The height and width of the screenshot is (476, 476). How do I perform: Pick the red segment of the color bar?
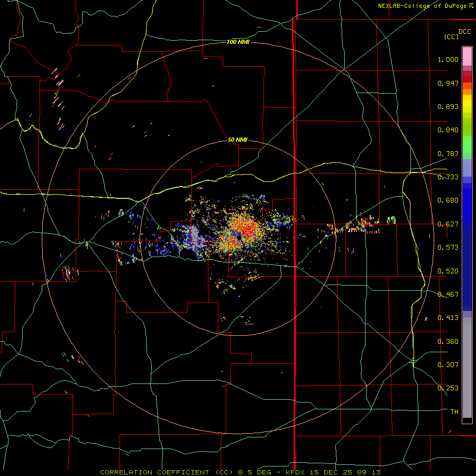[467, 79]
